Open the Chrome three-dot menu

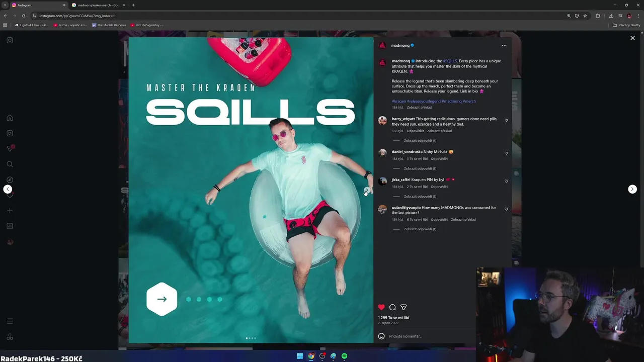(x=638, y=16)
